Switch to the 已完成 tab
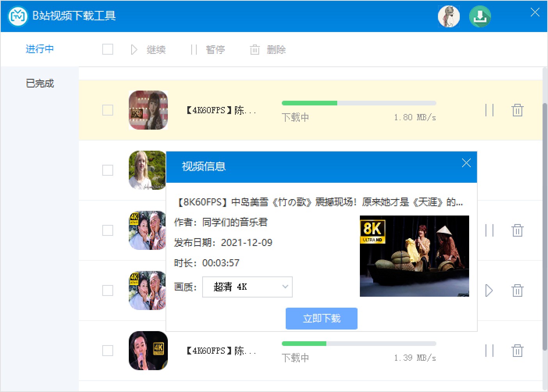 coord(40,83)
